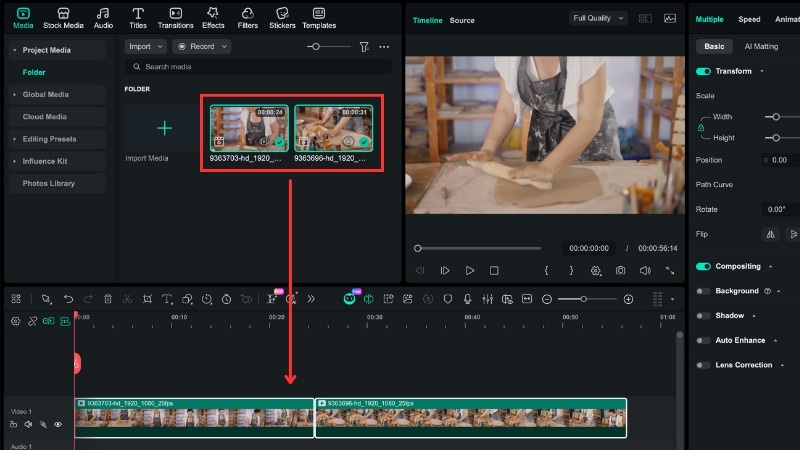Open the Titles tab
Viewport: 800px width, 450px height.
(x=138, y=18)
